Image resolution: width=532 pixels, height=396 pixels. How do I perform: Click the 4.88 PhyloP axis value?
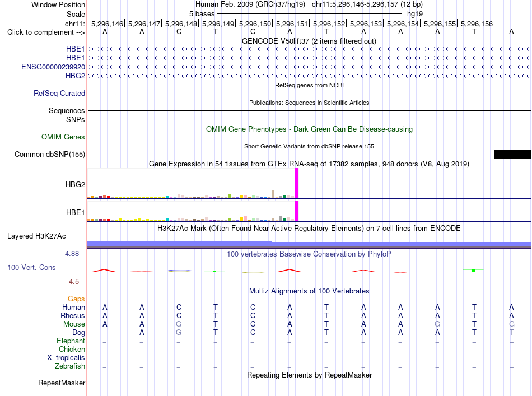(x=72, y=254)
